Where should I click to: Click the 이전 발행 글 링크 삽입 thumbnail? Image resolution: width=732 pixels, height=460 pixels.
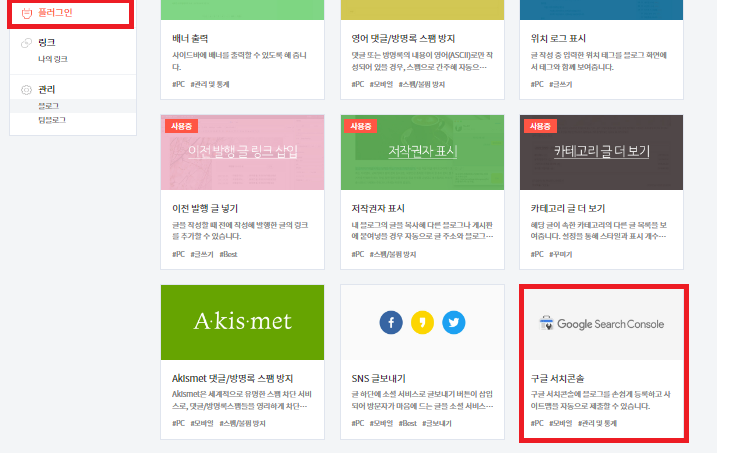pos(242,152)
